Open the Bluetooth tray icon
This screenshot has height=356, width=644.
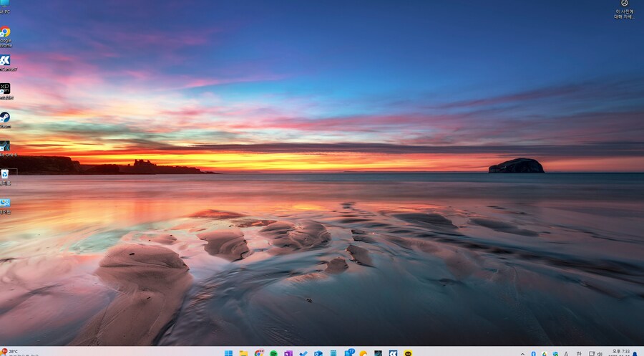(x=533, y=354)
